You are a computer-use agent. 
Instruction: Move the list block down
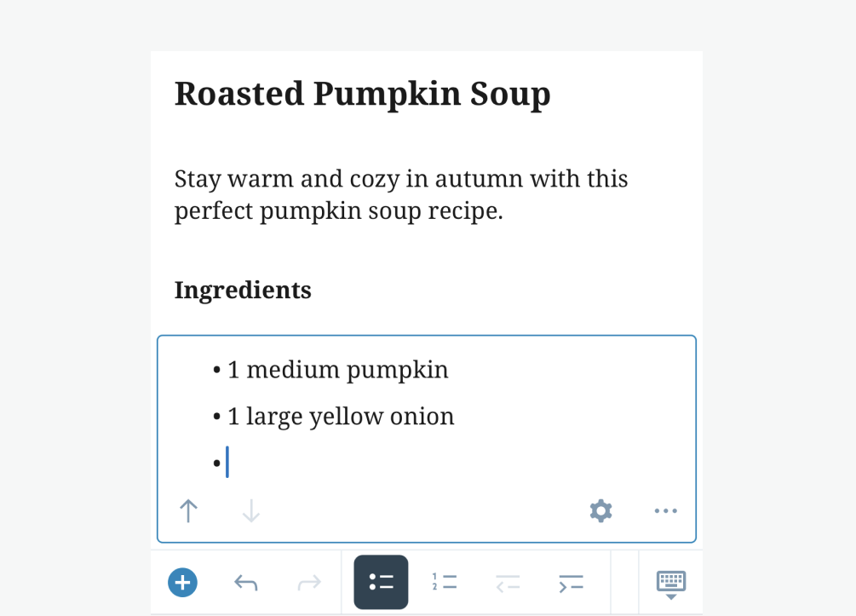[x=251, y=511]
